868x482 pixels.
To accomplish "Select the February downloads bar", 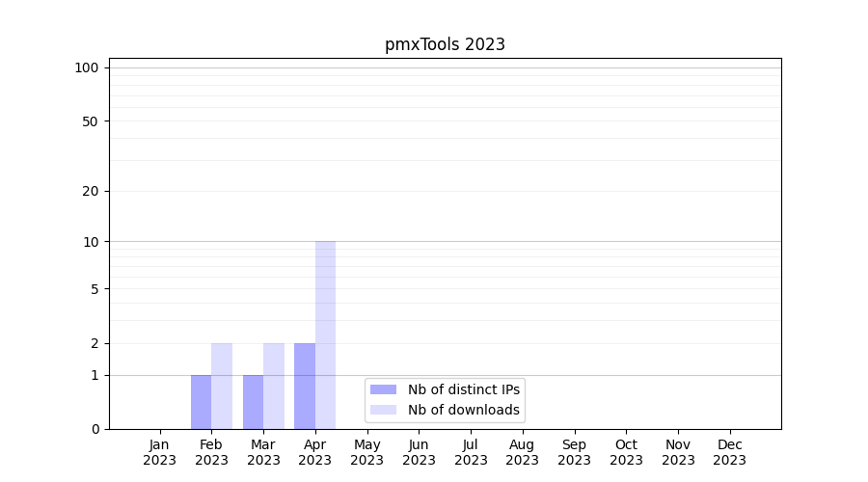I will pos(222,386).
